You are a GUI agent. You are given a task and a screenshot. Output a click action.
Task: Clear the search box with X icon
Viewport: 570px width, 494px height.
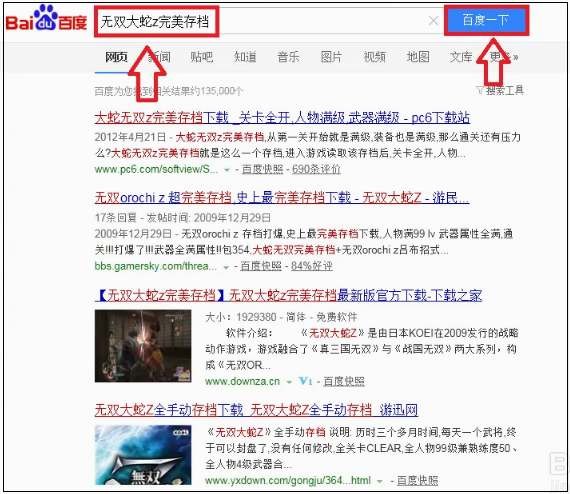pyautogui.click(x=433, y=21)
